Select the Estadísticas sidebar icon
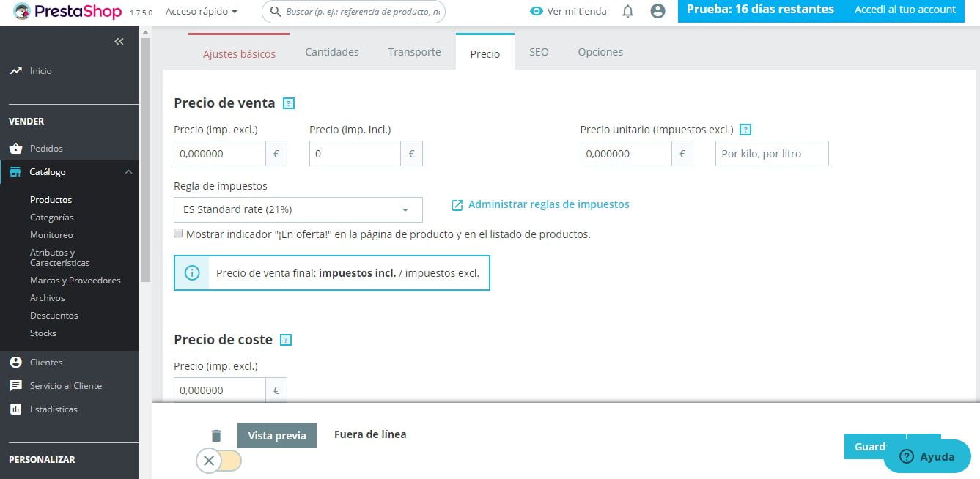The image size is (980, 479). click(16, 409)
